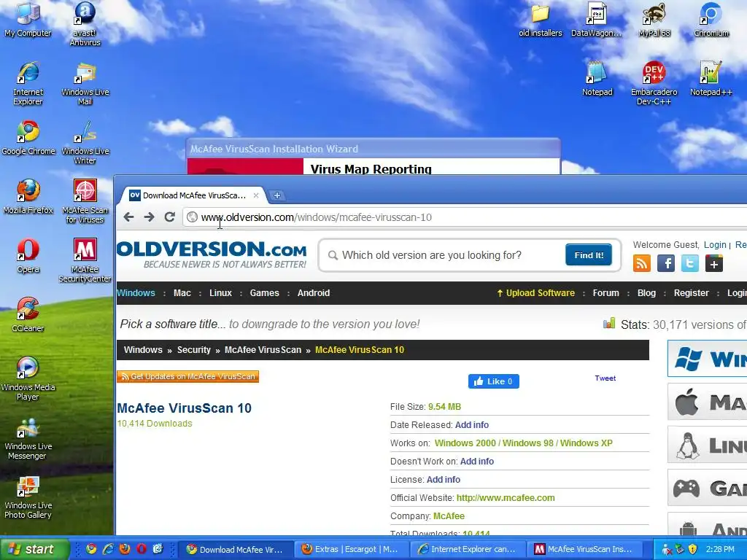Click Upload Software link

(535, 293)
